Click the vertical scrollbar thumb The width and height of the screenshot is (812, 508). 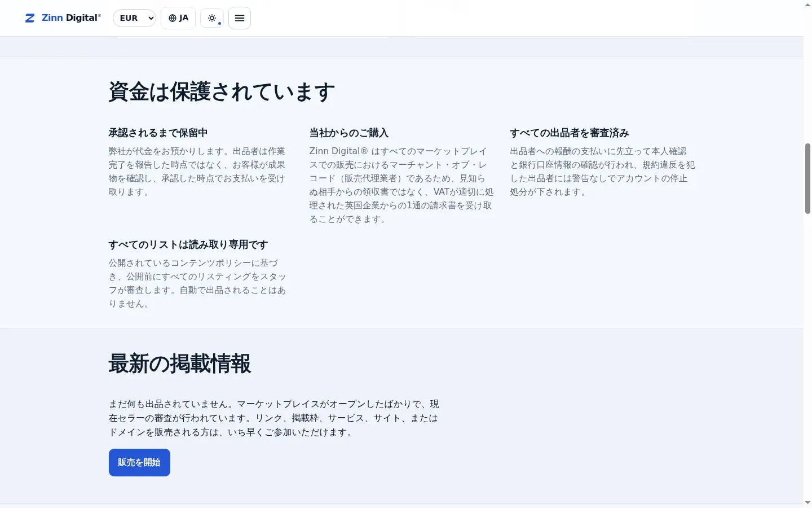pos(807,178)
